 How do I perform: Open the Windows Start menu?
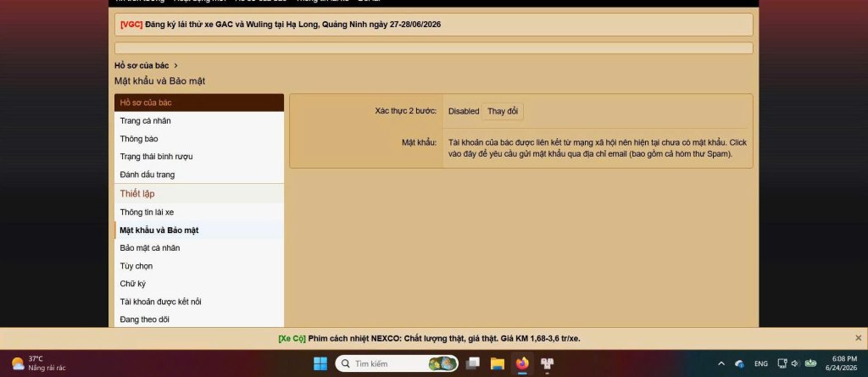click(320, 363)
